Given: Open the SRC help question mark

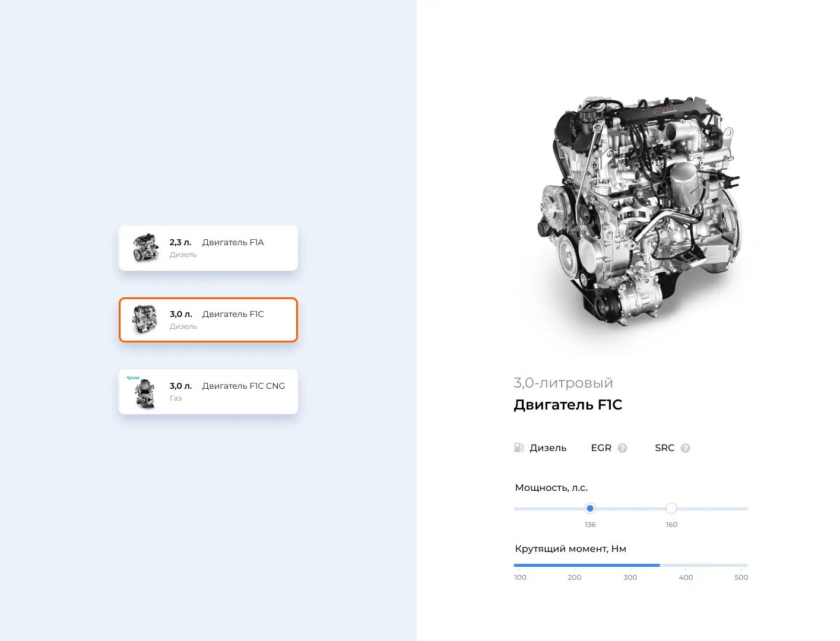Looking at the screenshot, I should (x=685, y=448).
